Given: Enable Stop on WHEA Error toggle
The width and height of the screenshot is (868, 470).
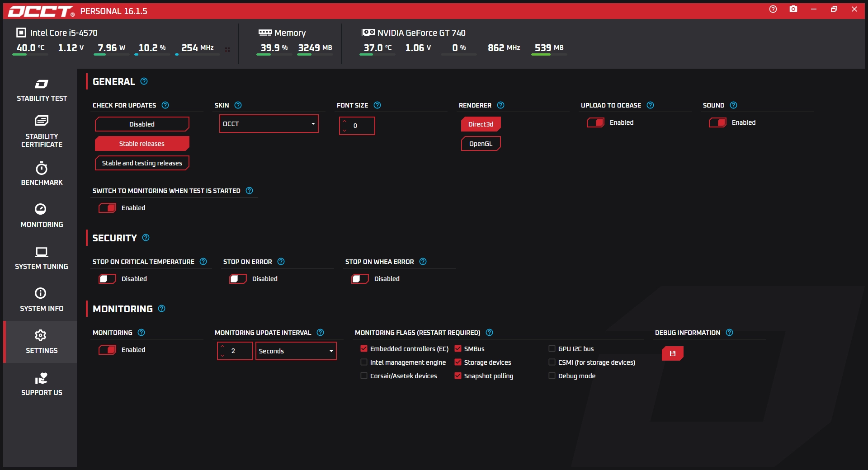Looking at the screenshot, I should [360, 279].
